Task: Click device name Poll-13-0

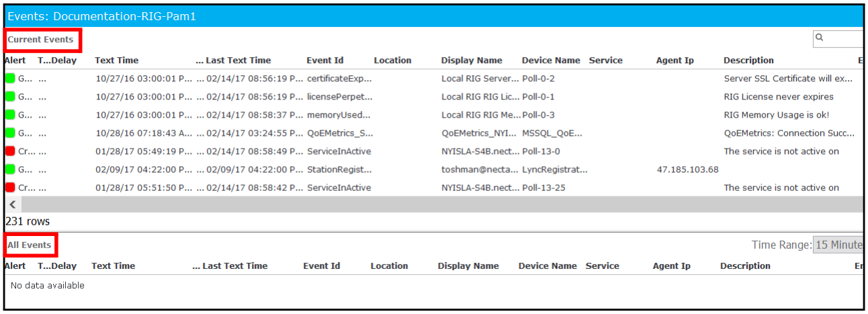Action: (x=541, y=151)
